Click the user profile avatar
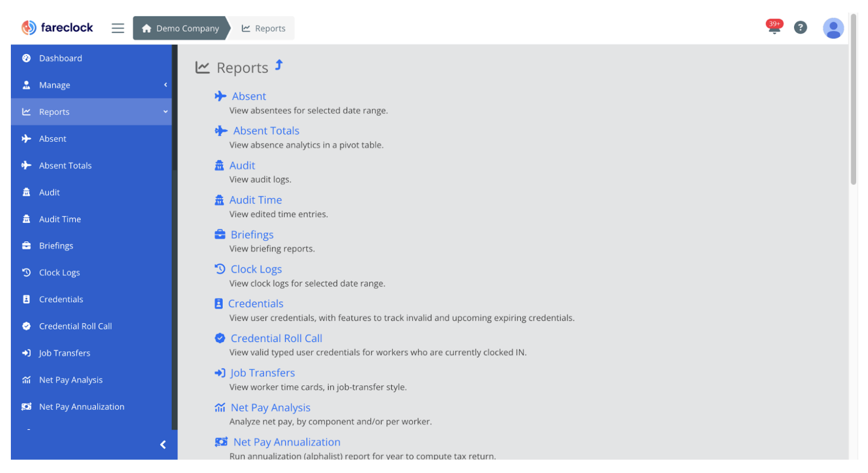 click(x=833, y=28)
